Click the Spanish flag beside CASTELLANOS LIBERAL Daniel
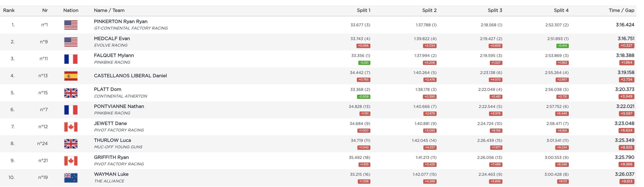This screenshot has width=644, height=187. (x=71, y=76)
